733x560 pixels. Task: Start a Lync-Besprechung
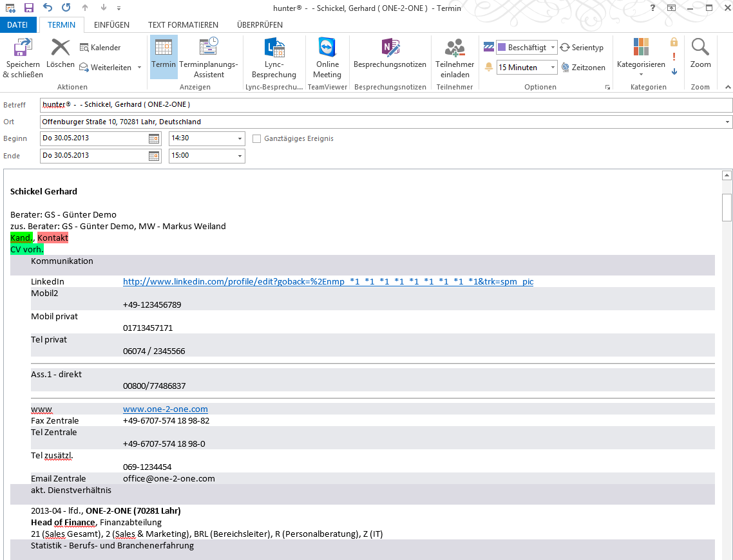[x=274, y=48]
